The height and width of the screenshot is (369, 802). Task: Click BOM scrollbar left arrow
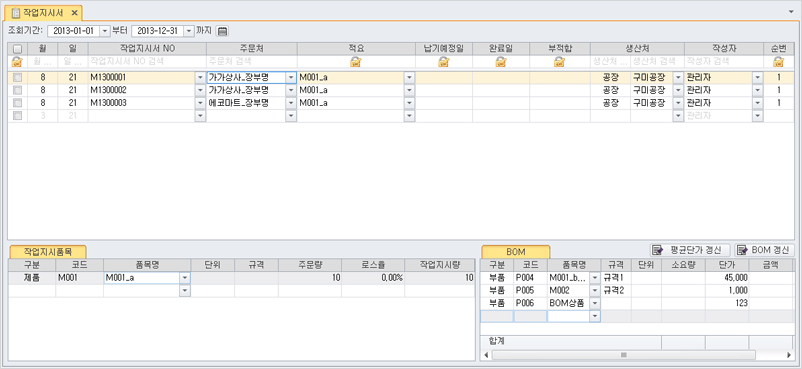[x=486, y=355]
